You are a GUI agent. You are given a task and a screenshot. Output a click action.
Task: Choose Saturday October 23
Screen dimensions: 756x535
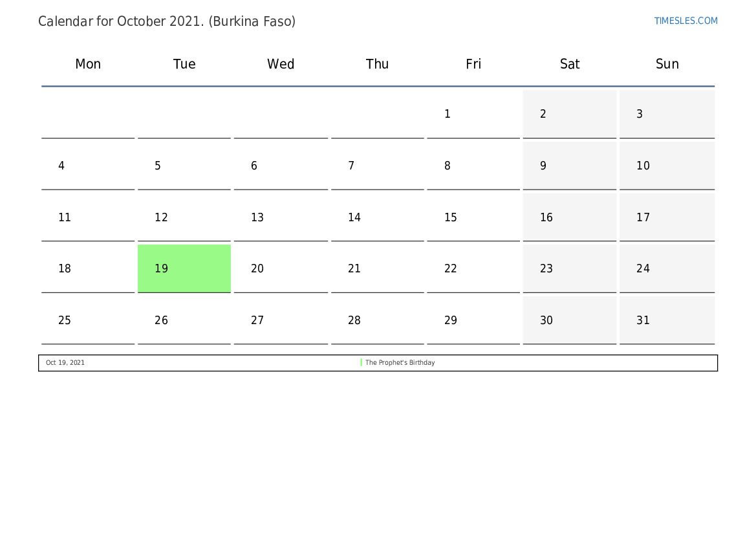570,268
